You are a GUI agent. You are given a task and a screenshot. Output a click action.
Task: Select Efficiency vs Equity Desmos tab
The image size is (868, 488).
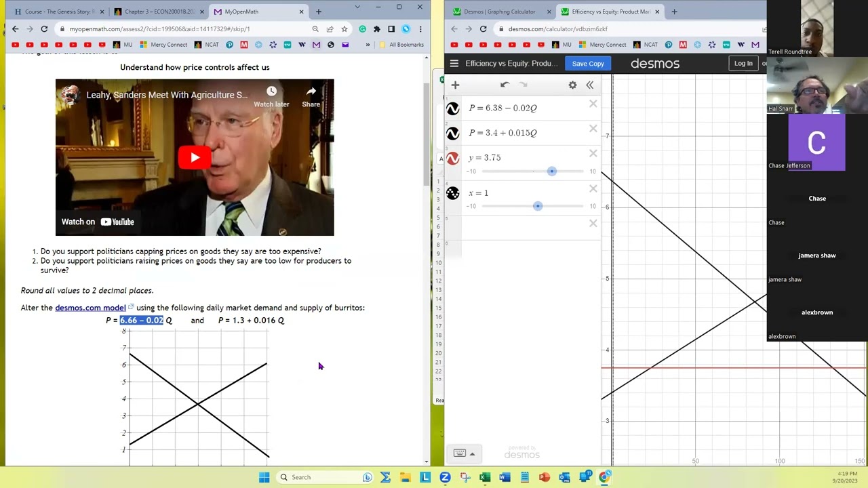click(611, 12)
